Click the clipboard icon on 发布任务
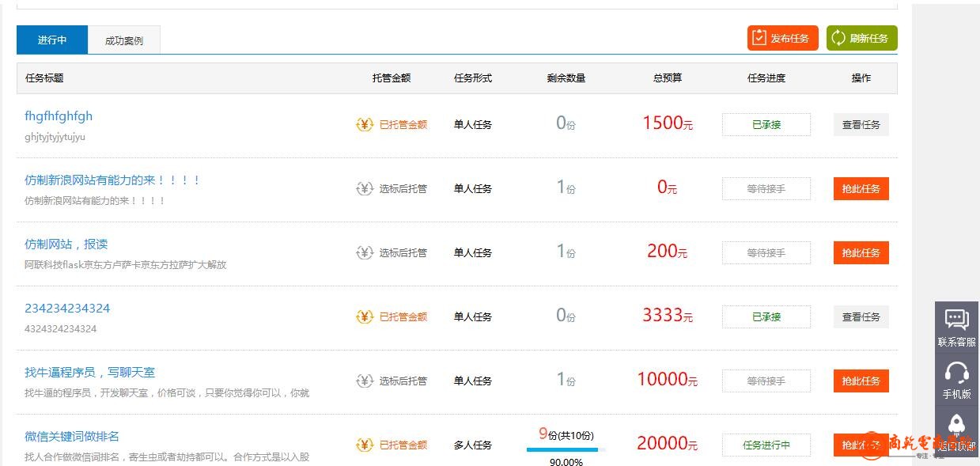Screen dimensions: 980x466 [x=759, y=38]
